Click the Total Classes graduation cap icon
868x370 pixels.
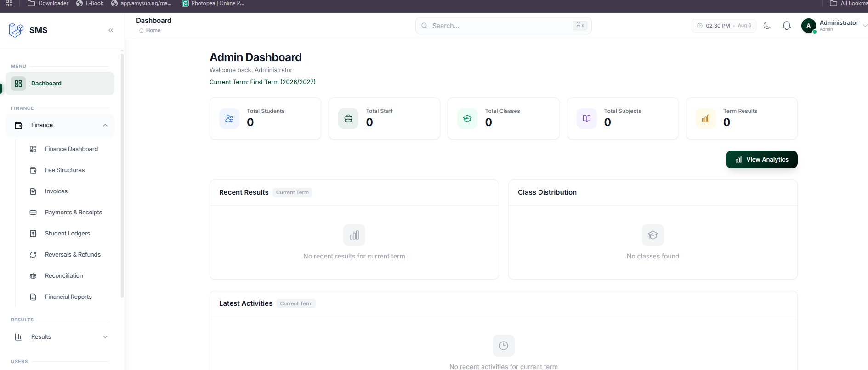467,118
